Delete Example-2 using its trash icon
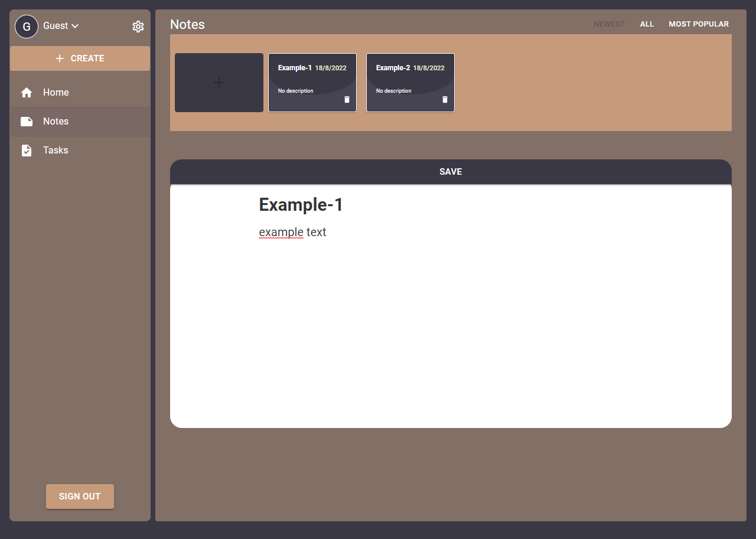Image resolution: width=756 pixels, height=539 pixels. point(445,100)
